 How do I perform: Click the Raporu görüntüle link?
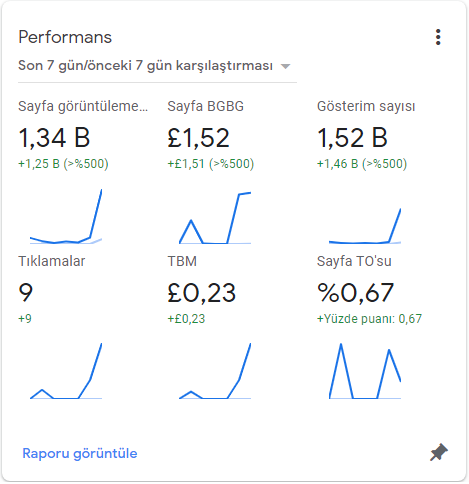coord(80,453)
